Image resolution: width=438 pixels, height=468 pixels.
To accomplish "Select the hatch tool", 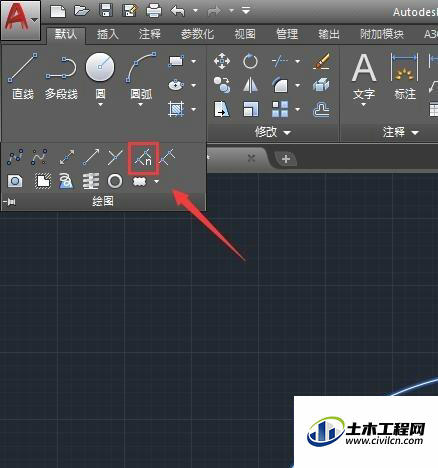I will [176, 109].
